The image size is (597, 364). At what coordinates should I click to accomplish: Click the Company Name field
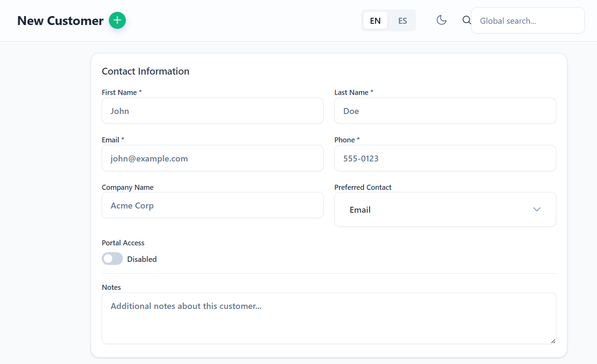(213, 205)
